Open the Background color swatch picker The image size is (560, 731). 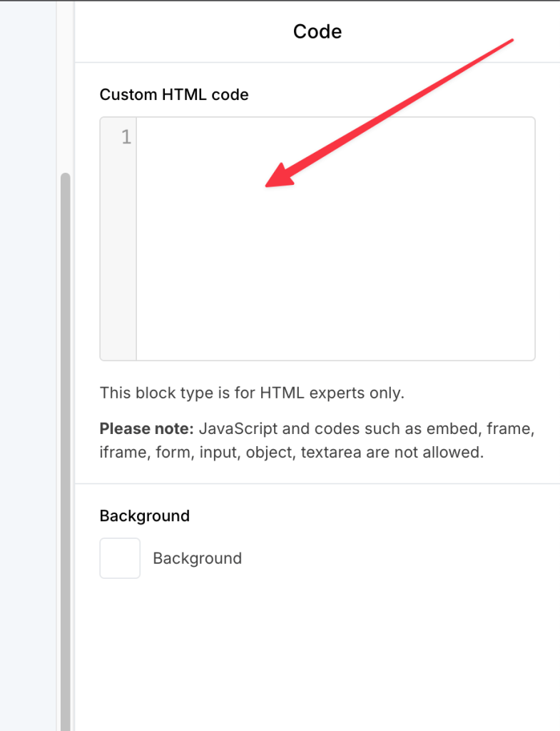pyautogui.click(x=120, y=558)
